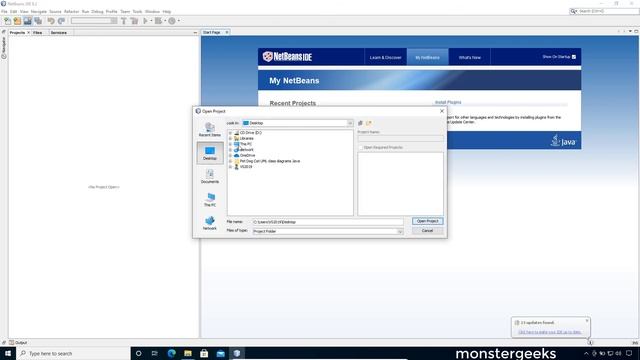The image size is (640, 360).
Task: Close the Start Page tab
Action: tap(227, 32)
